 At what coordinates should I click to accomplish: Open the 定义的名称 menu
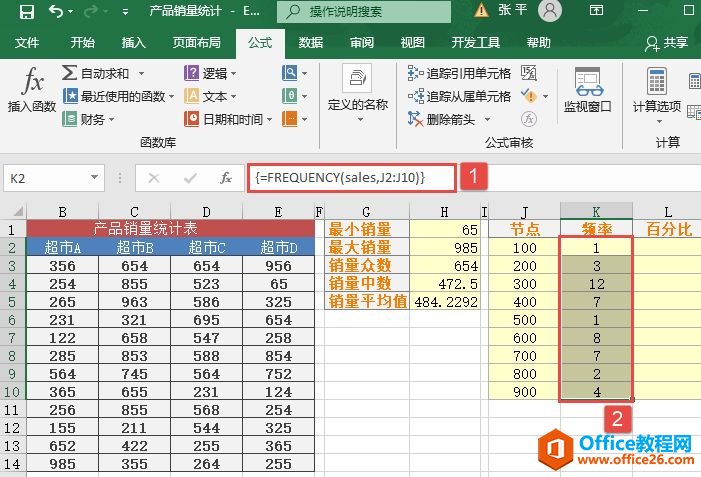click(x=358, y=93)
